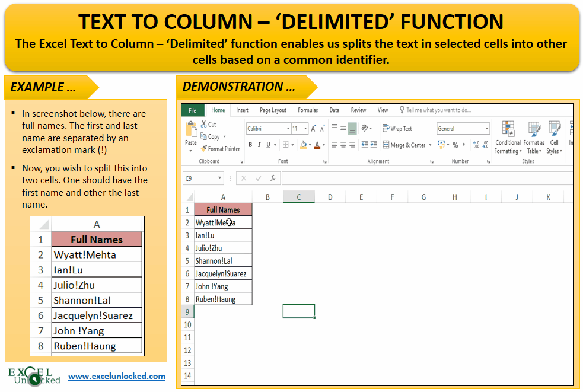This screenshot has height=392, width=583.
Task: Click the Select All corner triangle
Action: coord(189,197)
